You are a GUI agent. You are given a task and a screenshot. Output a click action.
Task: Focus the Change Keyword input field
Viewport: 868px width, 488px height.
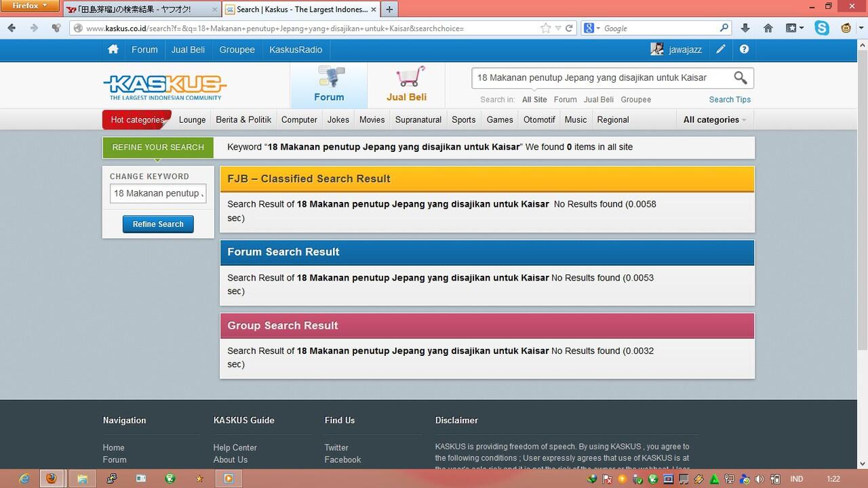(158, 193)
